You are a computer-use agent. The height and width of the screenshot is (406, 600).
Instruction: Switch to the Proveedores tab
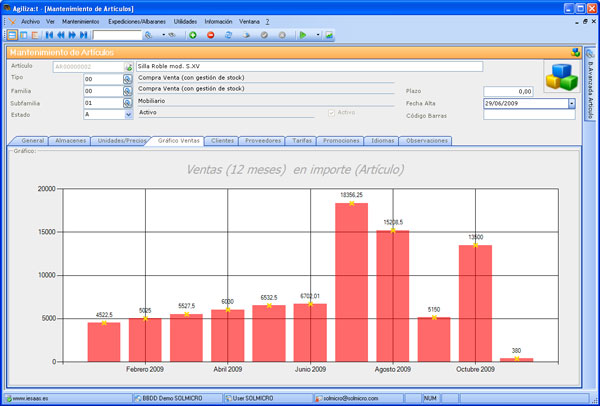click(x=263, y=141)
